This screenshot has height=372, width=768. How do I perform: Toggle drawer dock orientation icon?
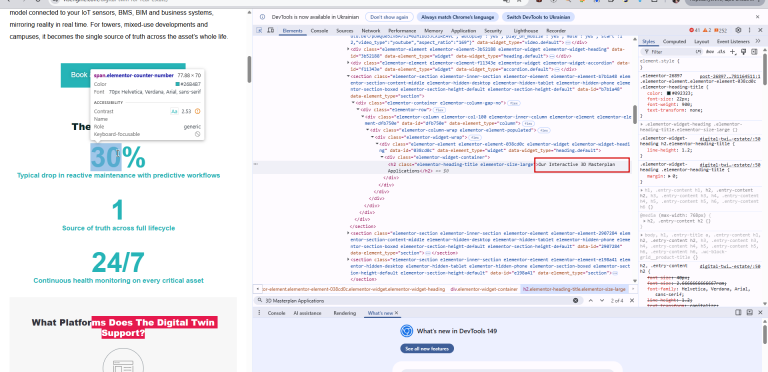(738, 312)
